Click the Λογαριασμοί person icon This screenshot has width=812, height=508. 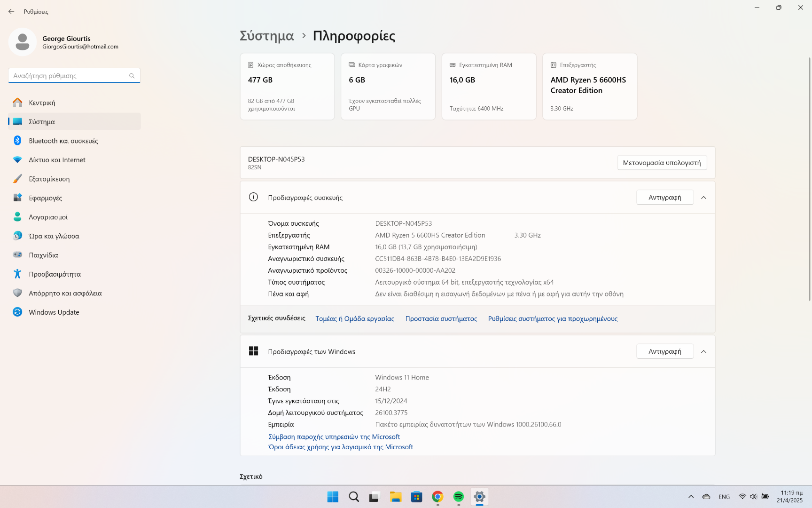(x=17, y=217)
